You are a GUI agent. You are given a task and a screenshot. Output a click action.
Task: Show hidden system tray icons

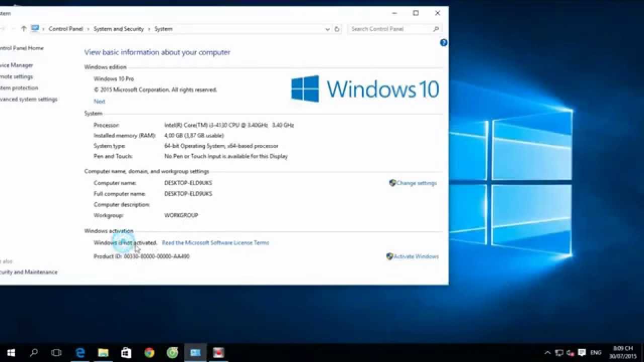point(548,353)
